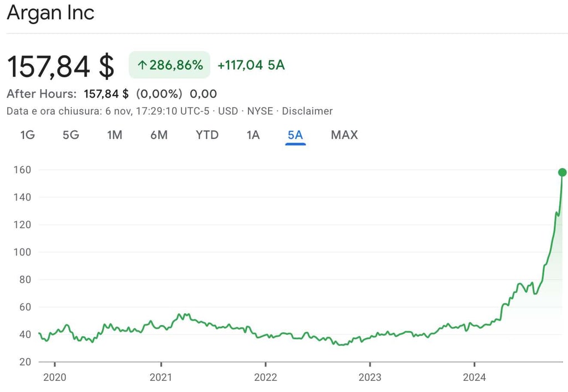Screen dimensions: 568x392
Task: Click the 157,84 $ main price
Action: coord(60,66)
